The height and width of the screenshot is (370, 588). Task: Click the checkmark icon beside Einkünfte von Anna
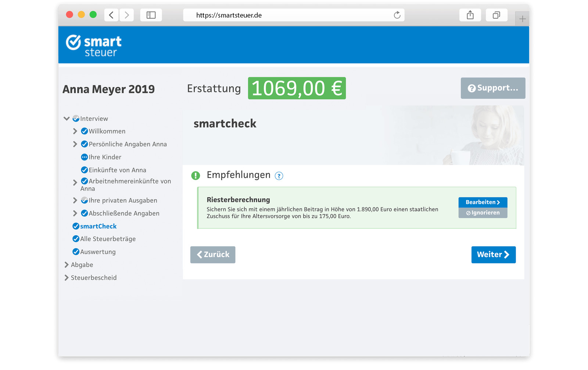point(85,170)
